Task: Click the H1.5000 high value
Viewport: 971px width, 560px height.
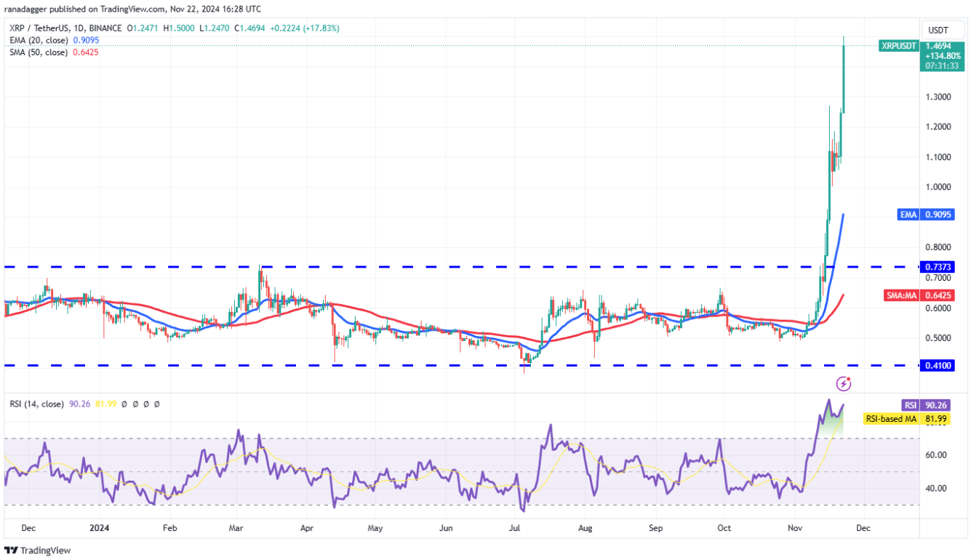Action: pyautogui.click(x=180, y=28)
